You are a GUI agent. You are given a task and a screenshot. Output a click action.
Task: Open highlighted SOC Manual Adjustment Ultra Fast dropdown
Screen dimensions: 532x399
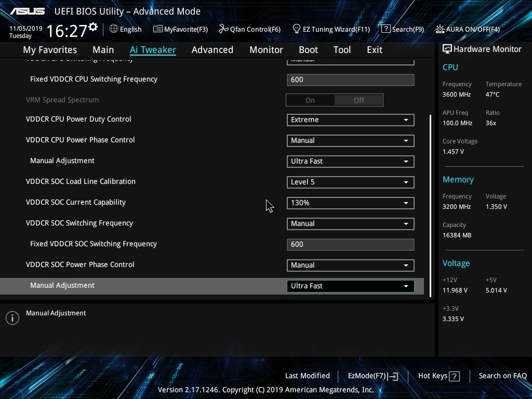tap(351, 286)
